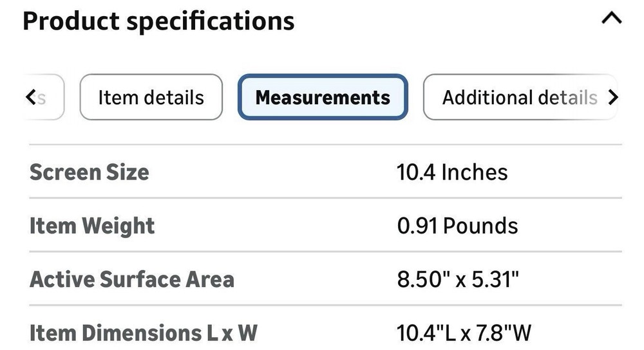644x350 pixels.
Task: Click the 0.91 Pounds weight value
Action: coord(457,226)
